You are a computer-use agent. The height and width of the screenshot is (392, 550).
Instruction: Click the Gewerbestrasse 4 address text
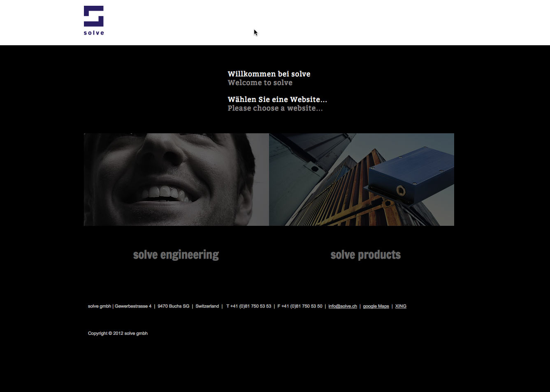click(133, 306)
